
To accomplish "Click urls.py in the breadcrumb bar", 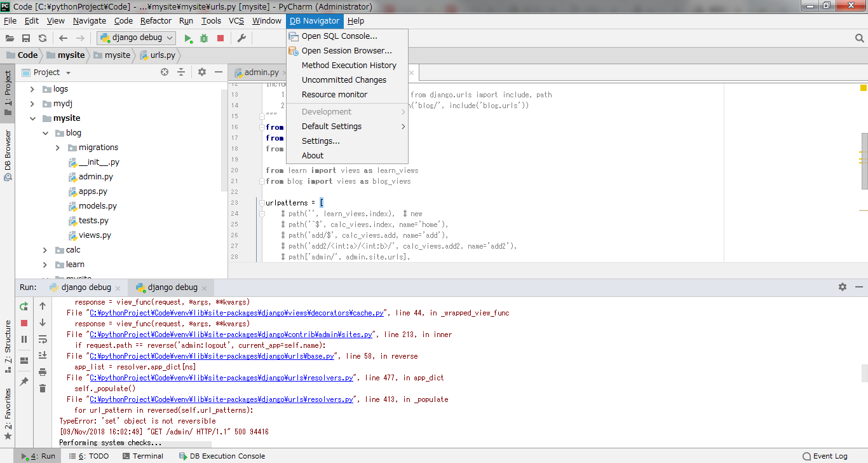I will point(158,55).
